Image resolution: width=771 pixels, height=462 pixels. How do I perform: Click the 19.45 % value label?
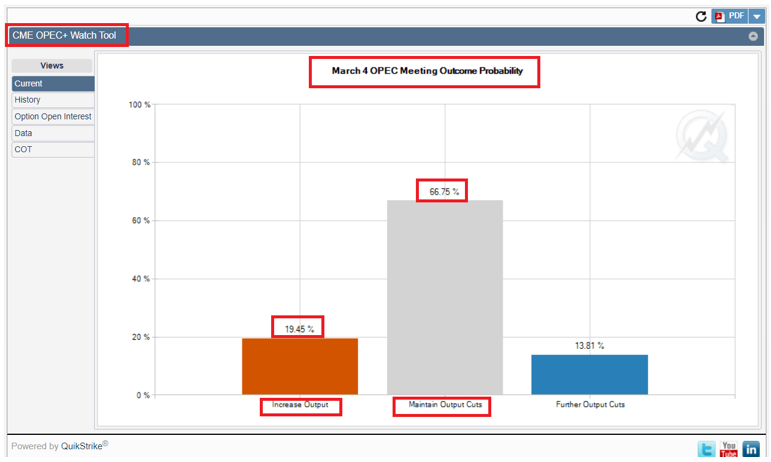click(299, 329)
